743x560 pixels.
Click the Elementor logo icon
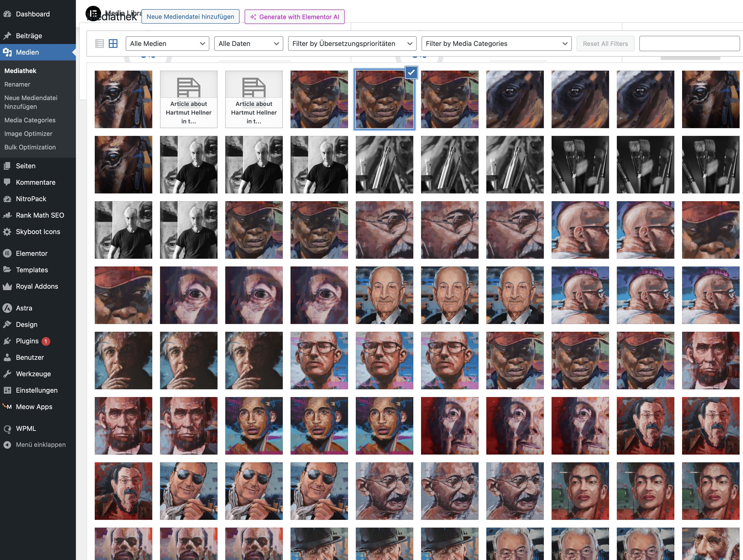coord(93,14)
